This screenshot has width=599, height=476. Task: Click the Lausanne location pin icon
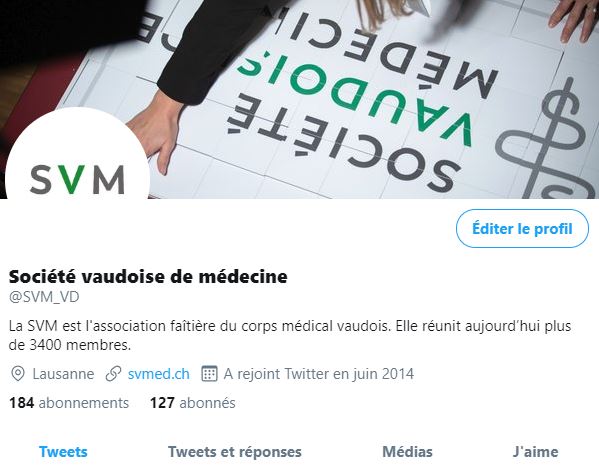18,374
